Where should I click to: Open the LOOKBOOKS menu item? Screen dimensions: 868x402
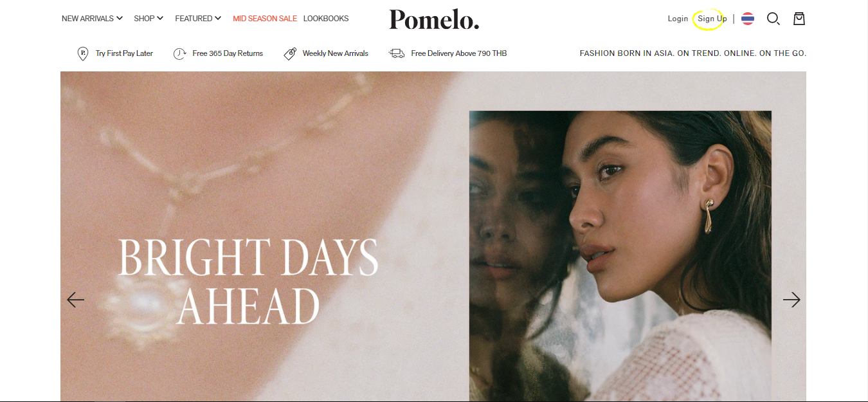click(x=326, y=19)
